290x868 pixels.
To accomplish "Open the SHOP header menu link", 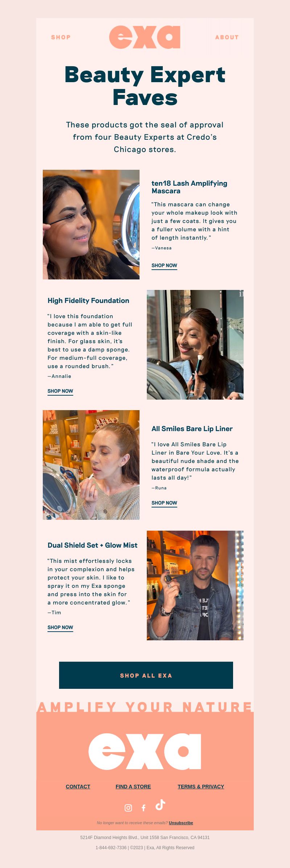I will [61, 37].
